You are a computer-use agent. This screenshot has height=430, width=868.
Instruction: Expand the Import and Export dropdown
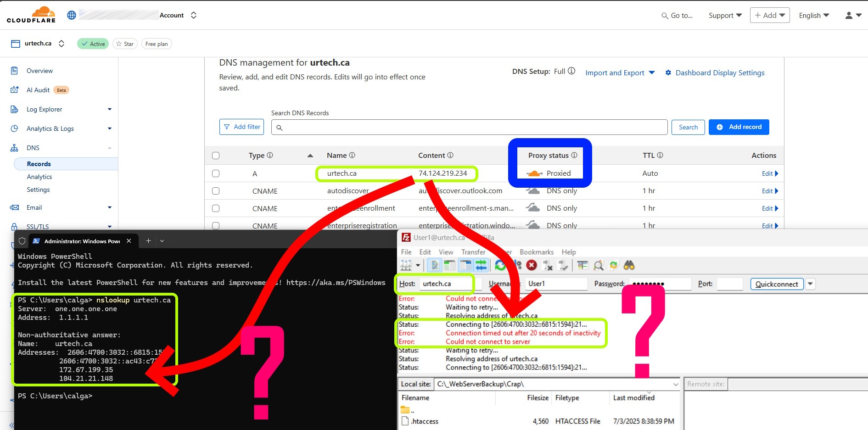[x=620, y=73]
